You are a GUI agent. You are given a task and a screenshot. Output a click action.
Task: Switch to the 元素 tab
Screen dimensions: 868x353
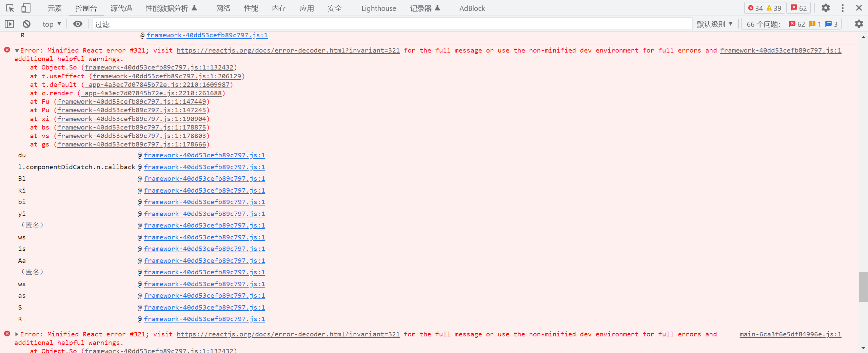pyautogui.click(x=55, y=8)
